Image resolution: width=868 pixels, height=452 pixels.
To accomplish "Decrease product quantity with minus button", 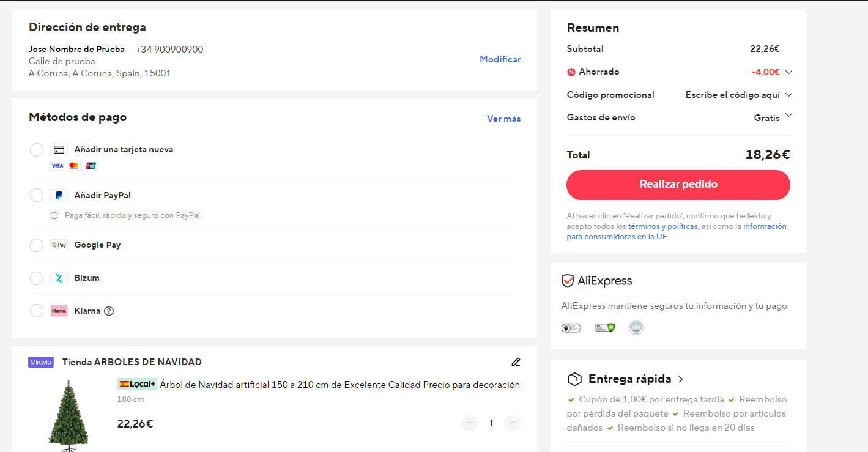I will pos(470,423).
